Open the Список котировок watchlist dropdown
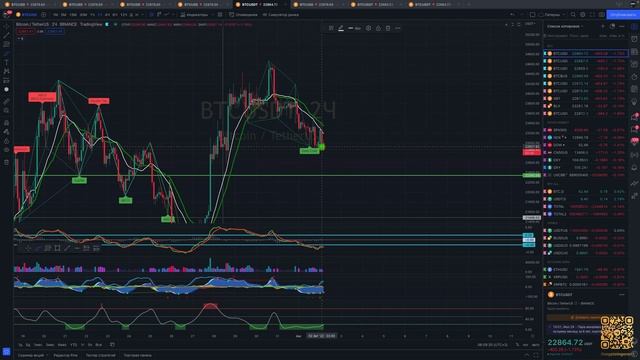The width and height of the screenshot is (640, 360). tap(565, 26)
